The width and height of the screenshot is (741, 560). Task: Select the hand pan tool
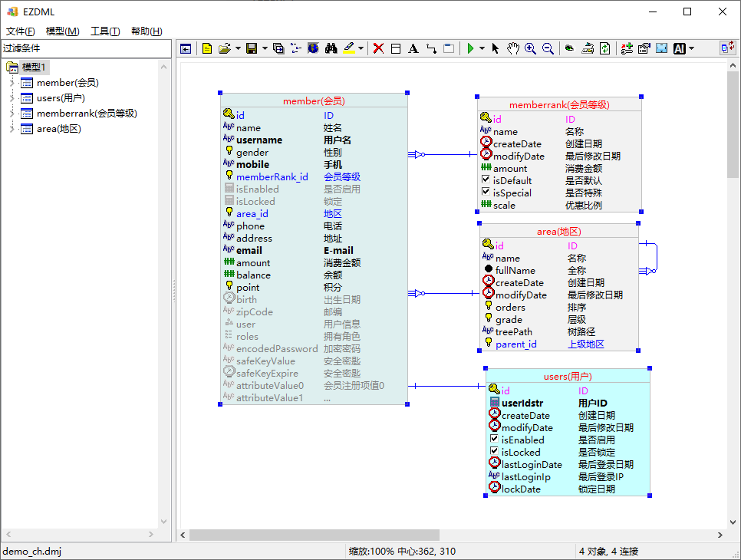512,48
